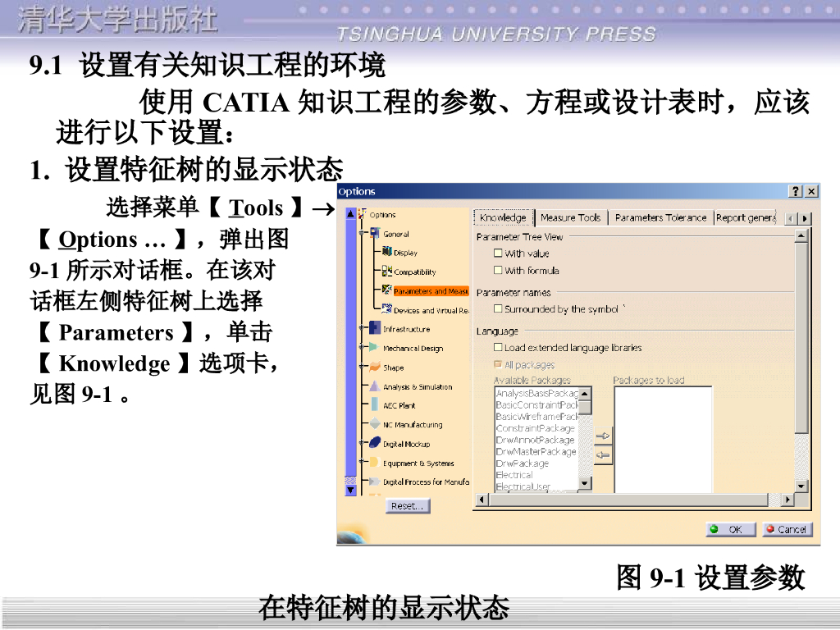This screenshot has width=840, height=630.
Task: Click inside the Packages to load box
Action: pos(663,440)
